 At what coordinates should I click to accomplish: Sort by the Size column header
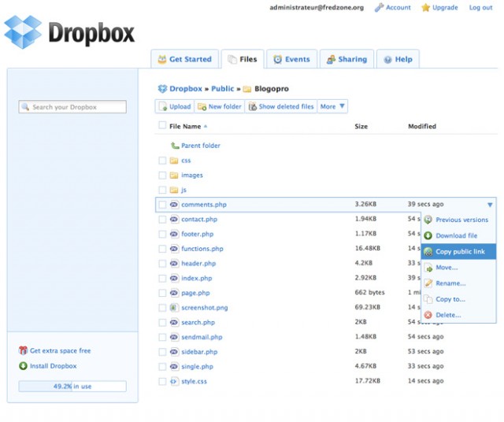(x=361, y=126)
